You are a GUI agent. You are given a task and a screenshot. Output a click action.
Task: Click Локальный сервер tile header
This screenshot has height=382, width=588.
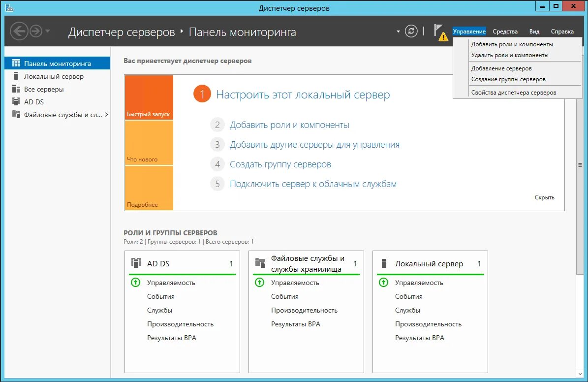tap(430, 263)
